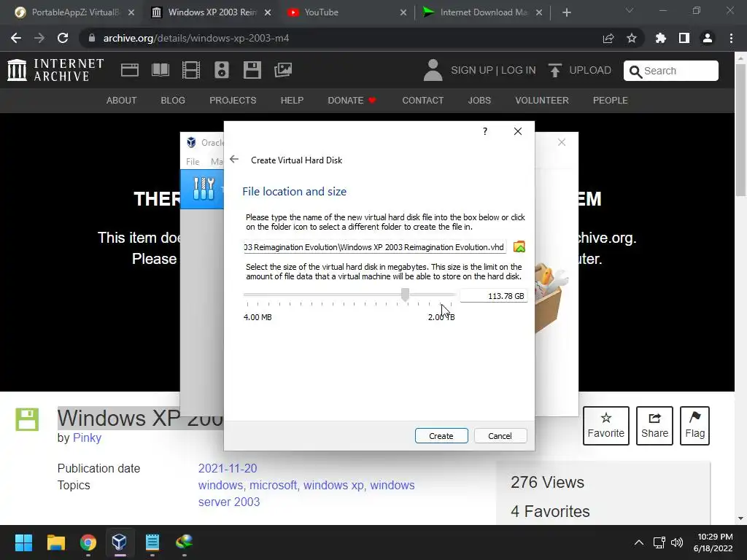Open the DONATE menu item
Viewport: 747px width, 560px height.
click(352, 101)
